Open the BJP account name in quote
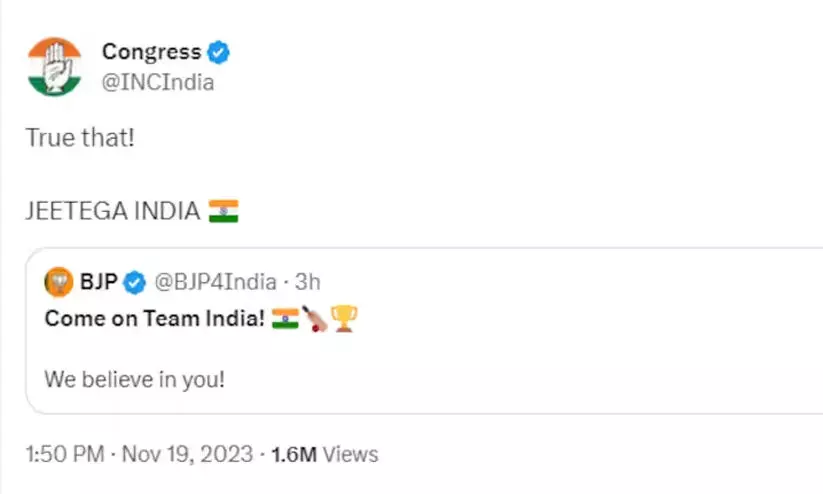This screenshot has width=823, height=494. coord(97,283)
